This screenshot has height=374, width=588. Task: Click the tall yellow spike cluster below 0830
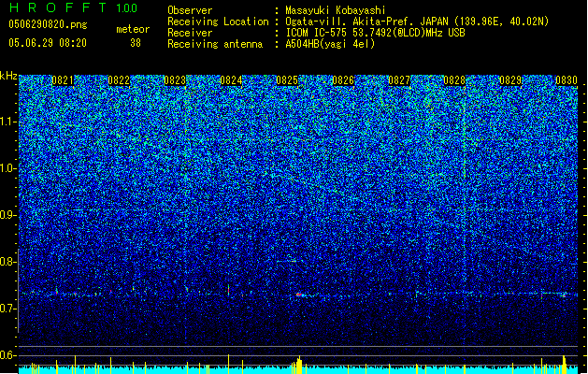coord(565,365)
